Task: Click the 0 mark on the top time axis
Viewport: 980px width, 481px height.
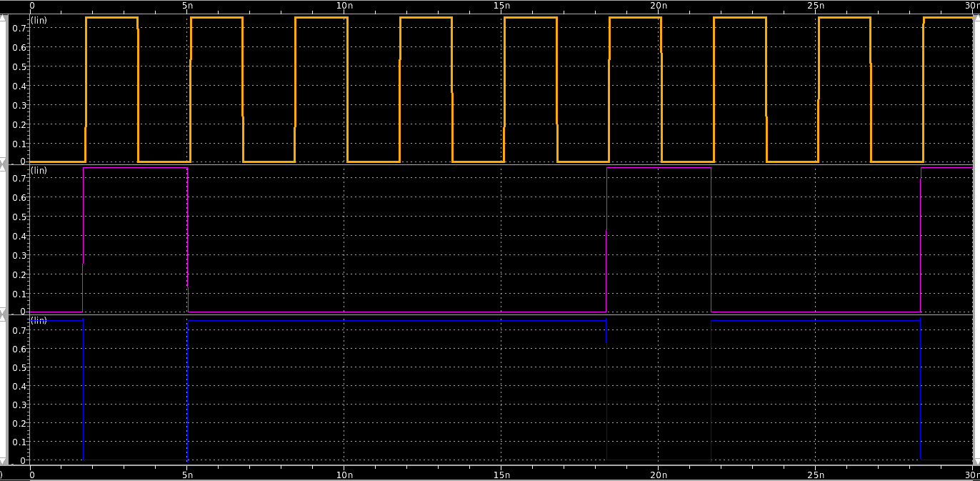Action: (31, 5)
